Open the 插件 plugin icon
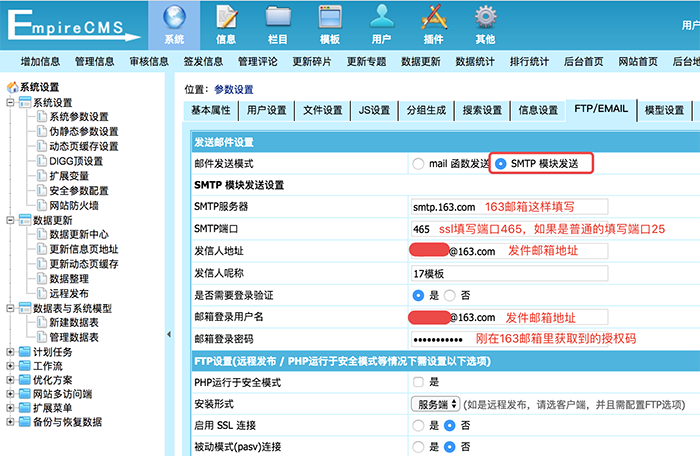The width and height of the screenshot is (700, 456). tap(433, 17)
